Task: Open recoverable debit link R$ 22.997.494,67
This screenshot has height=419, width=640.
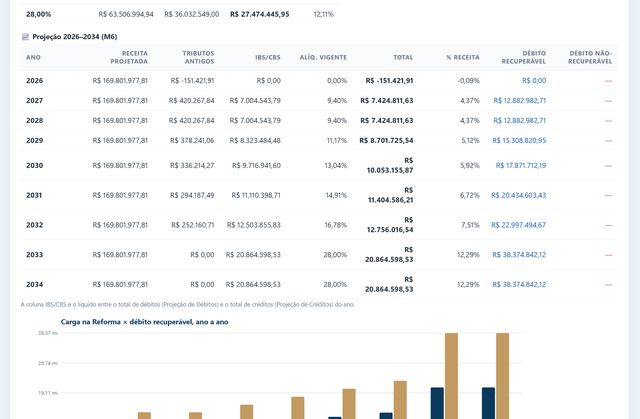Action: click(518, 225)
